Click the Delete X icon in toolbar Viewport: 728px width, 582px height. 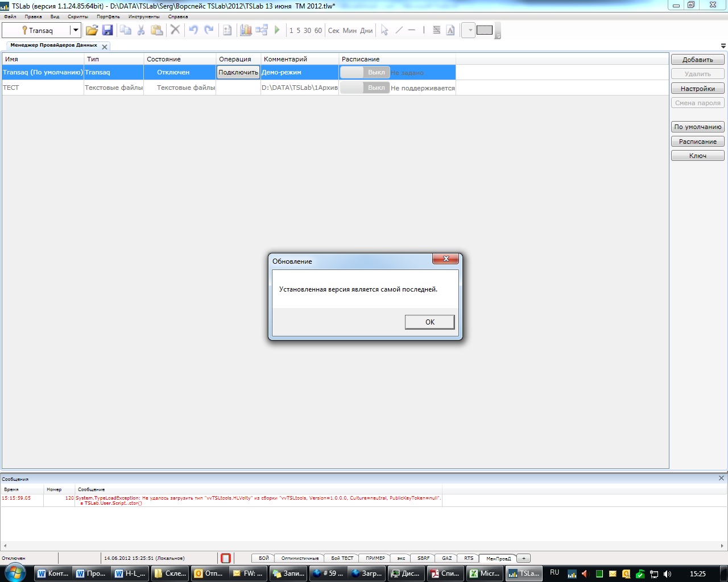tap(175, 30)
